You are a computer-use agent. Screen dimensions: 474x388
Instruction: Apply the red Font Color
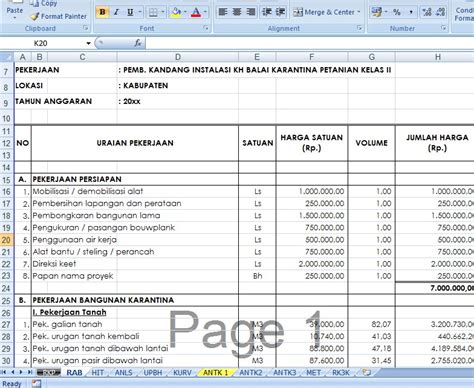click(196, 12)
